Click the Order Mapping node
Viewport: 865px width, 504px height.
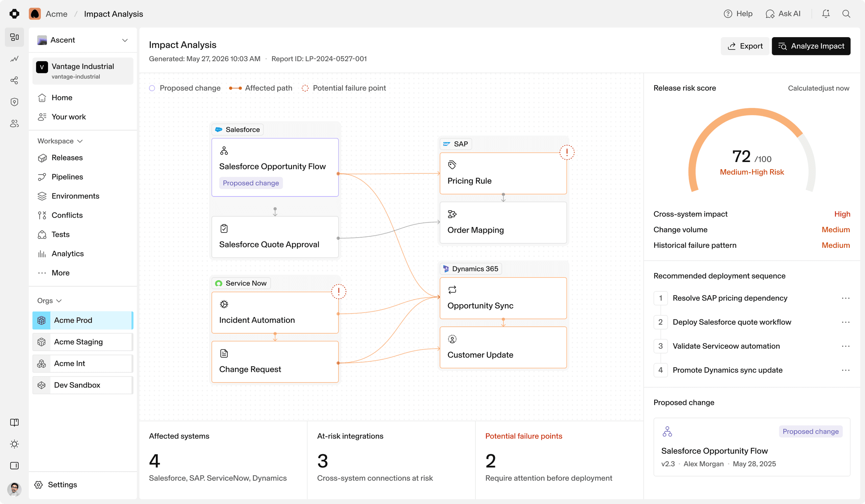point(503,222)
